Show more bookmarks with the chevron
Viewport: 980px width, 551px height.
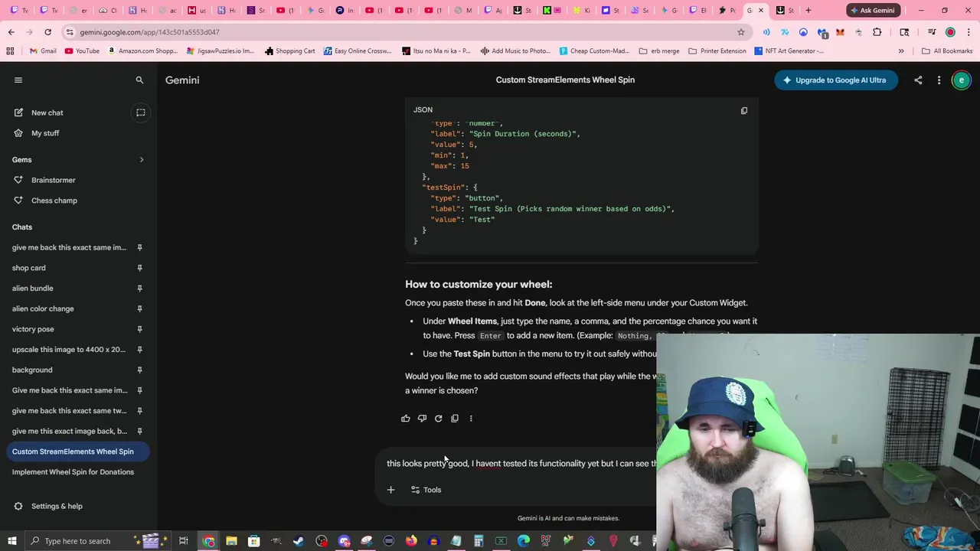(x=901, y=51)
